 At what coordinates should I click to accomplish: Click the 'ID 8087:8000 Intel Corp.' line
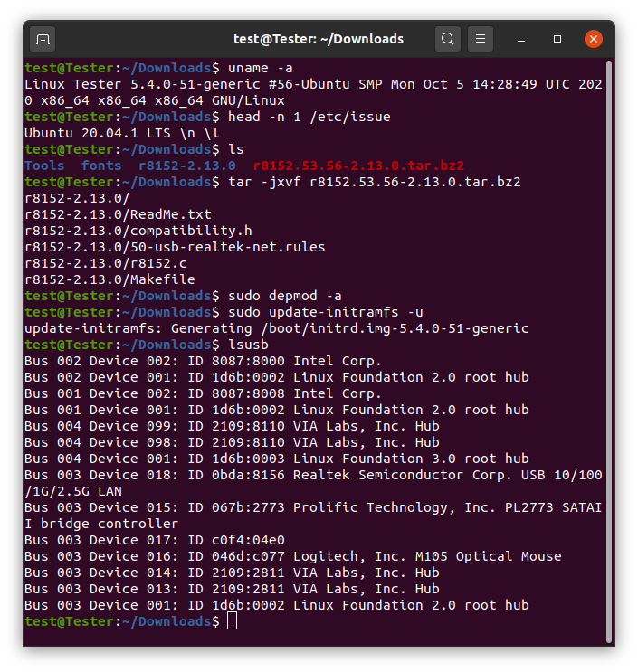click(x=203, y=361)
